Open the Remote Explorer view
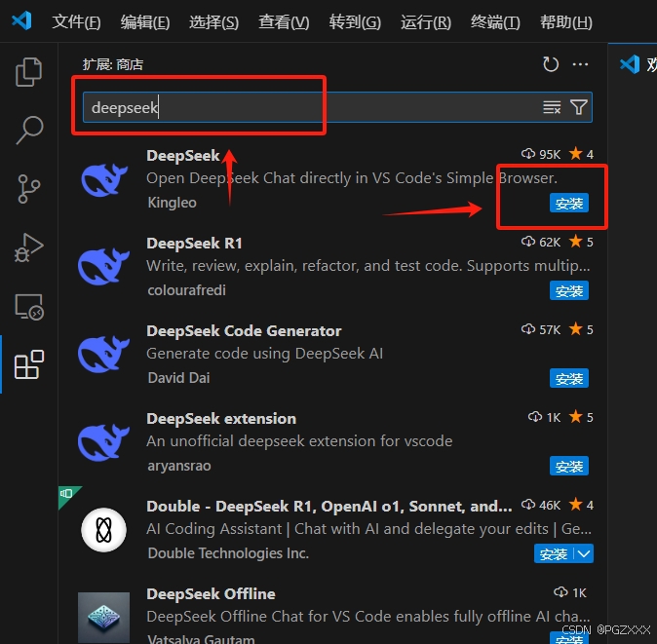Viewport: 657px width, 644px height. click(29, 307)
